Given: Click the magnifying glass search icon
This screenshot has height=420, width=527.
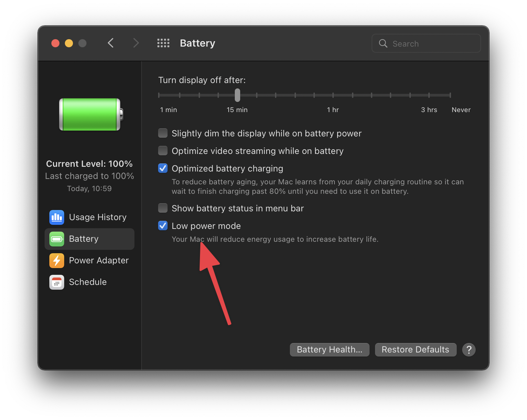Looking at the screenshot, I should tap(383, 43).
